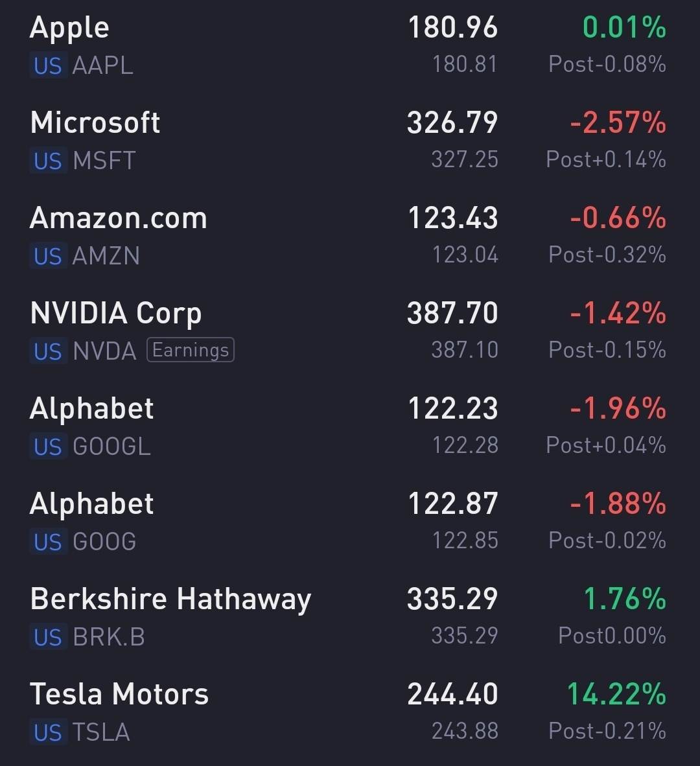Tap the TSLA ticker symbol
Screen dimensions: 700x766
101,733
